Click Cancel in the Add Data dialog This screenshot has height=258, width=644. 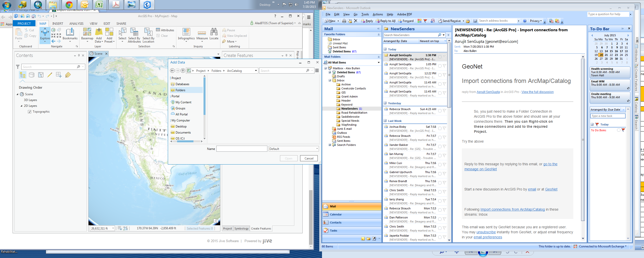point(309,158)
